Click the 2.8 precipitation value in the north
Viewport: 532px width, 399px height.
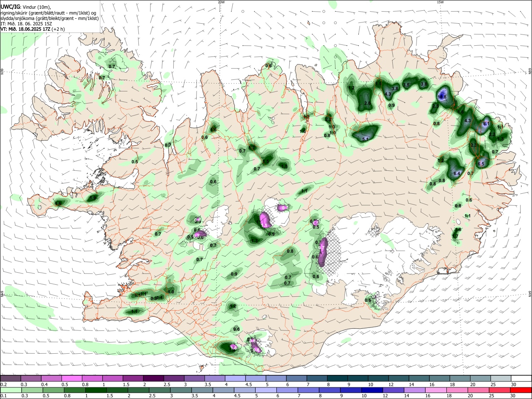(367, 103)
